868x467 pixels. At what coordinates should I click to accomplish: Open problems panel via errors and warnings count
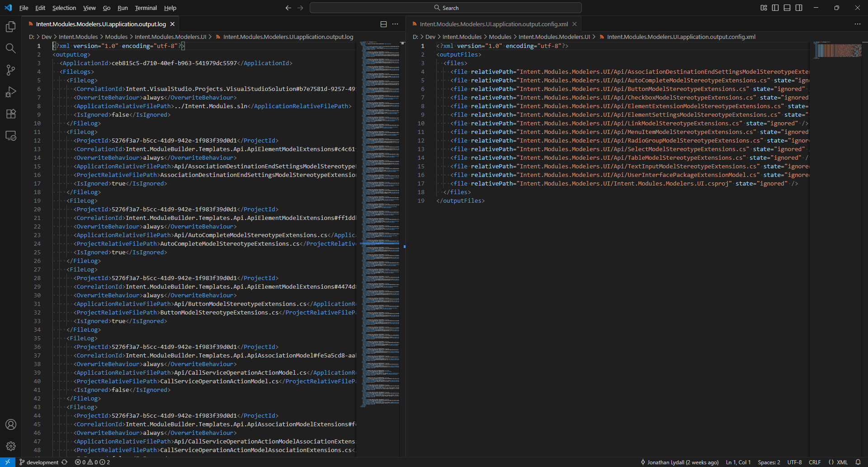pyautogui.click(x=93, y=462)
